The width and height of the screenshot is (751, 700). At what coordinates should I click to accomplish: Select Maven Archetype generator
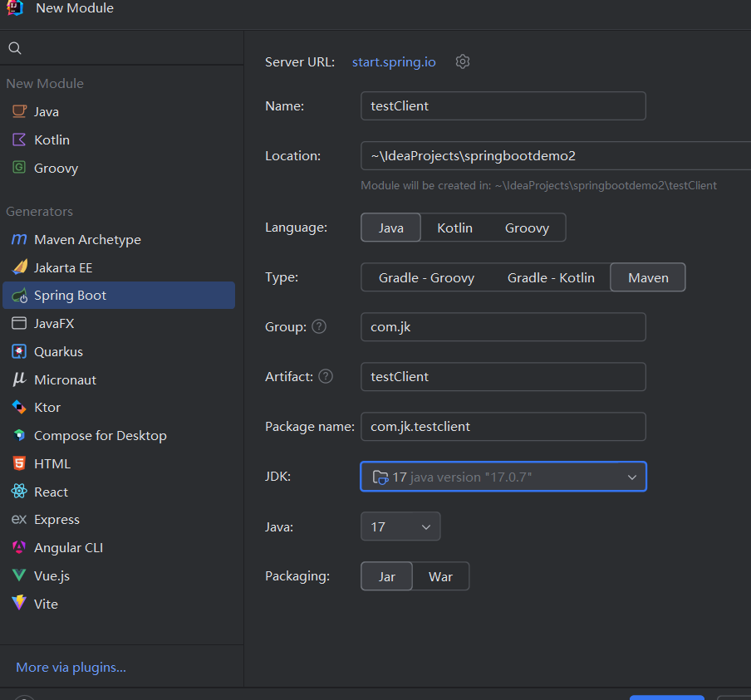119,239
